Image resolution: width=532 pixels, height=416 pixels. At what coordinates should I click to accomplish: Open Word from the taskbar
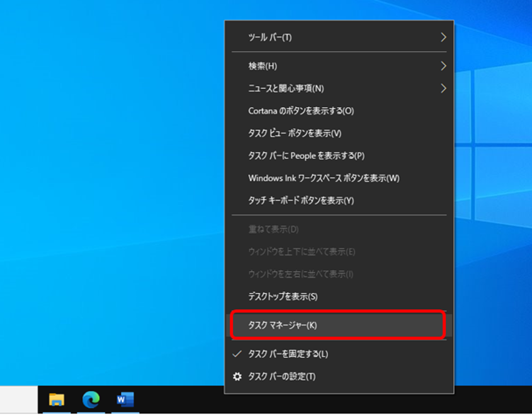(x=125, y=400)
